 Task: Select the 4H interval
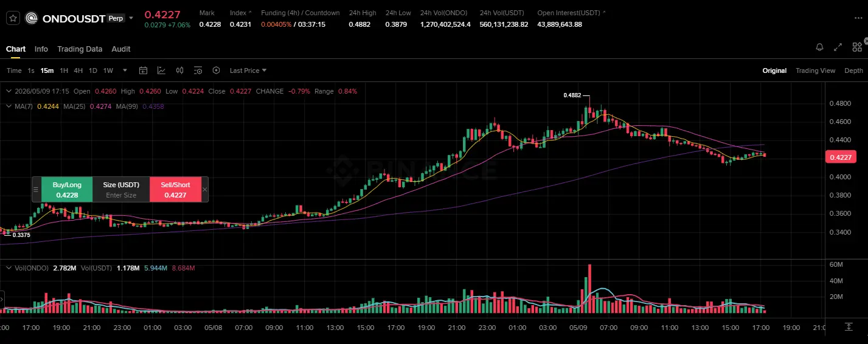(78, 71)
